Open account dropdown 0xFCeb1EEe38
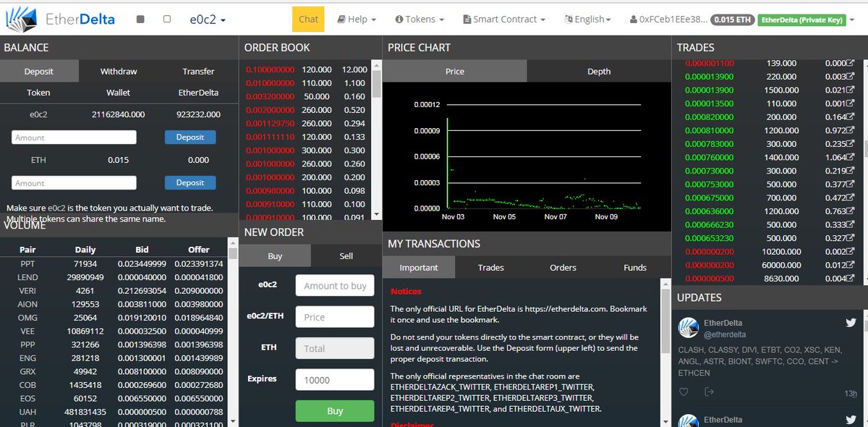Image resolution: width=868 pixels, height=427 pixels. [x=668, y=20]
